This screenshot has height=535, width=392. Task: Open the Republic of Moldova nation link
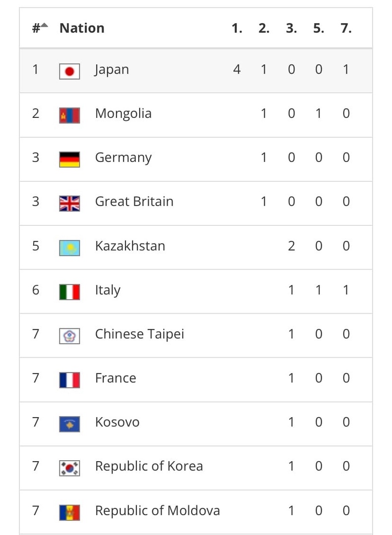[x=158, y=511]
